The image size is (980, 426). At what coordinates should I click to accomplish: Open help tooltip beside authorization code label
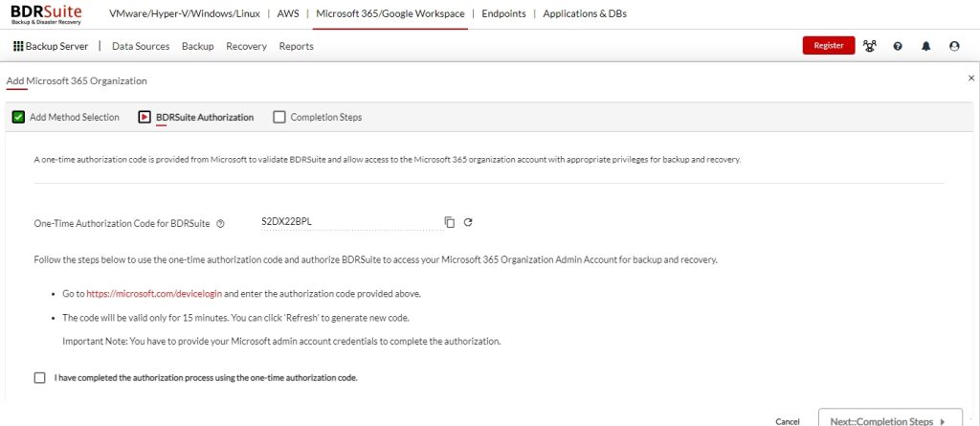click(220, 223)
